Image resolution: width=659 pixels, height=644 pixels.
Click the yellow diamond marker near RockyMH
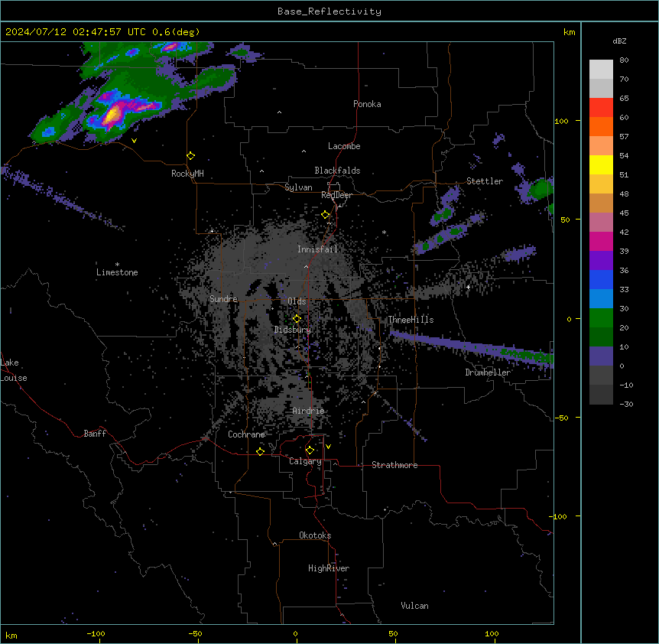[x=190, y=156]
